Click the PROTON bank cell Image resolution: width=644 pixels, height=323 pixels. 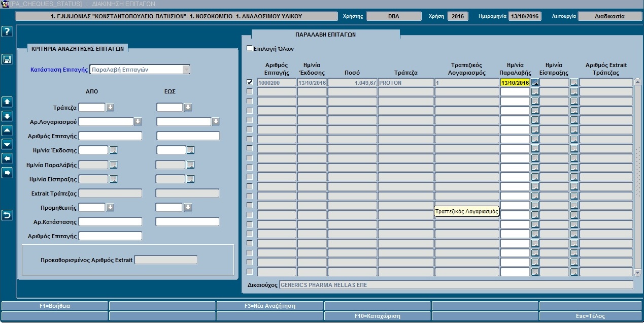click(x=405, y=82)
